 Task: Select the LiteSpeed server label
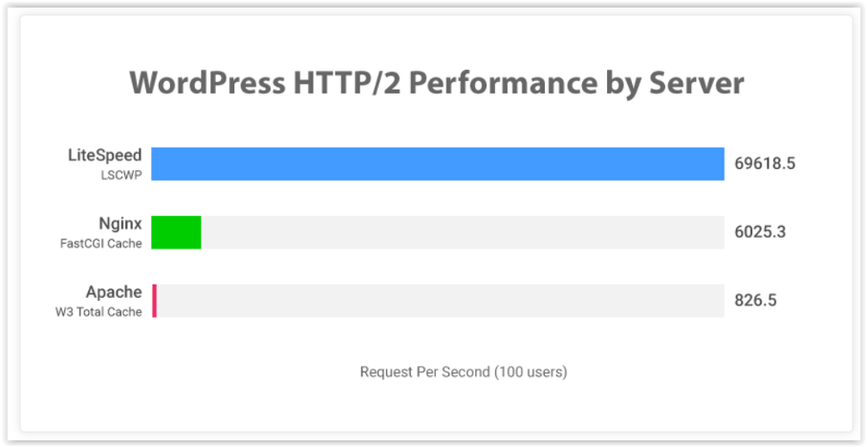105,156
